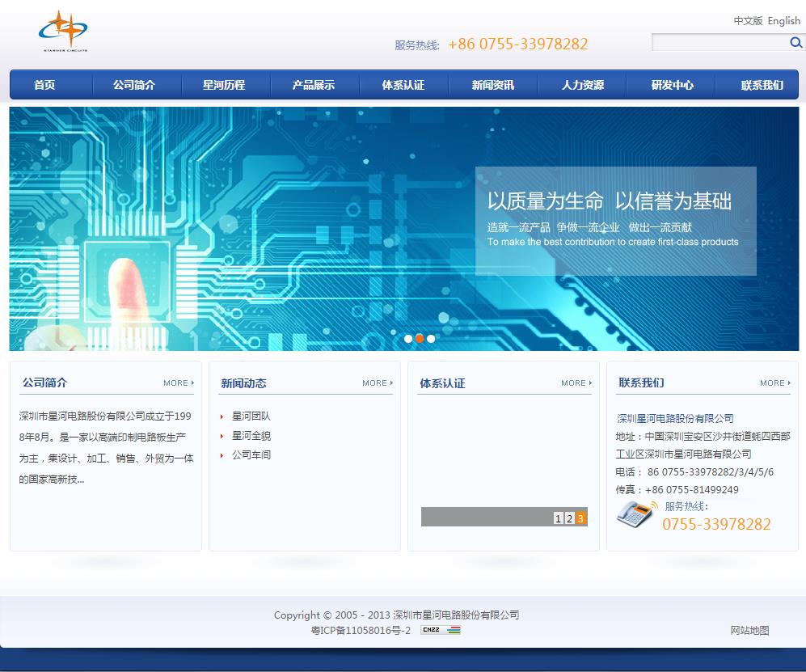Image resolution: width=806 pixels, height=672 pixels.
Task: Open MORE in 公司简介 panel
Action: click(179, 383)
